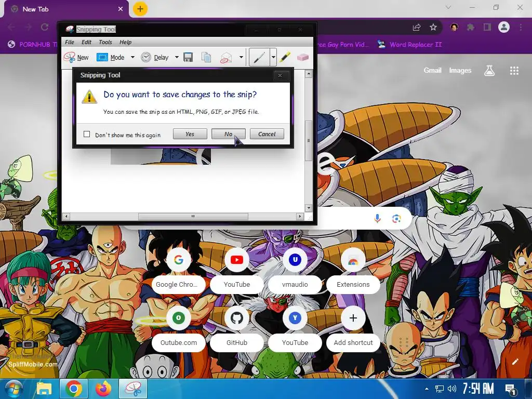Open the vmaudio shortcut
The width and height of the screenshot is (532, 399).
coord(295,270)
